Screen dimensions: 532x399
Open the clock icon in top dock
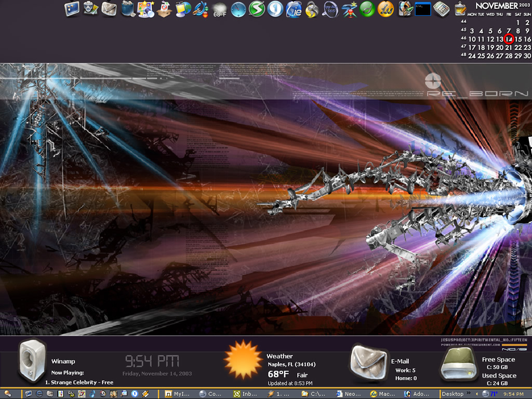point(238,9)
